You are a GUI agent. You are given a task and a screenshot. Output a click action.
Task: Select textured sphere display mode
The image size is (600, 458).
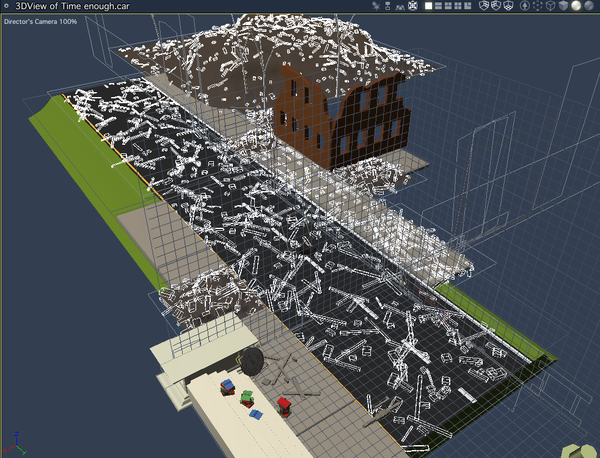click(589, 6)
